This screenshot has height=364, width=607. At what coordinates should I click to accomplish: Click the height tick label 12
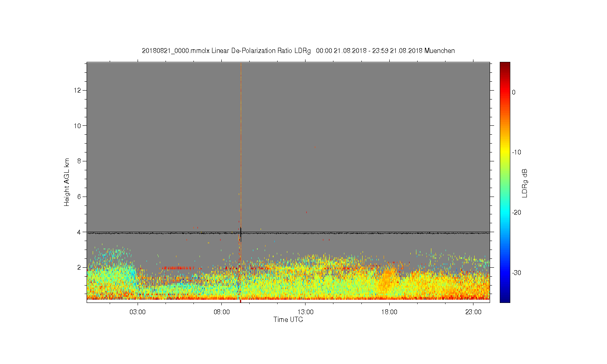click(x=77, y=90)
